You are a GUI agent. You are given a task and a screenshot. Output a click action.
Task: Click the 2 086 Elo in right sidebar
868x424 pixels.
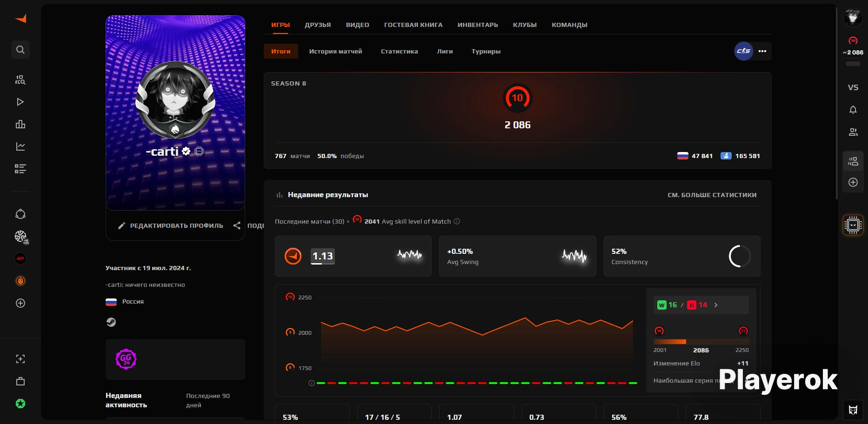[853, 53]
